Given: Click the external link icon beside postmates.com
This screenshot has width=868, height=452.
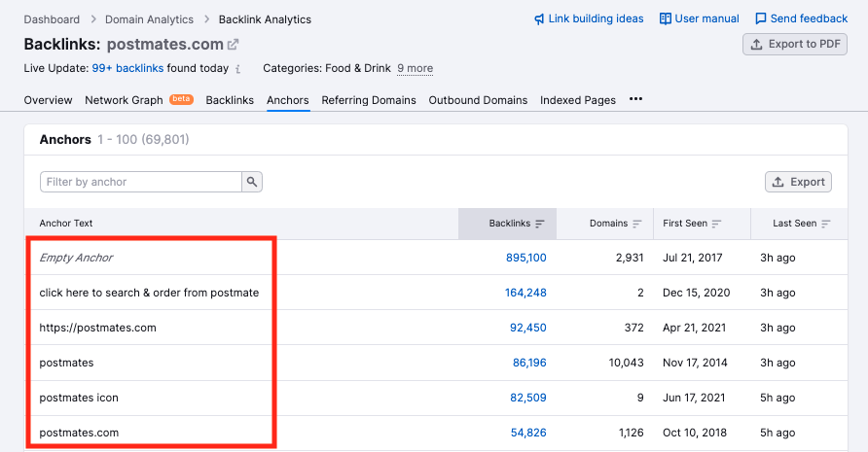Looking at the screenshot, I should pyautogui.click(x=233, y=45).
